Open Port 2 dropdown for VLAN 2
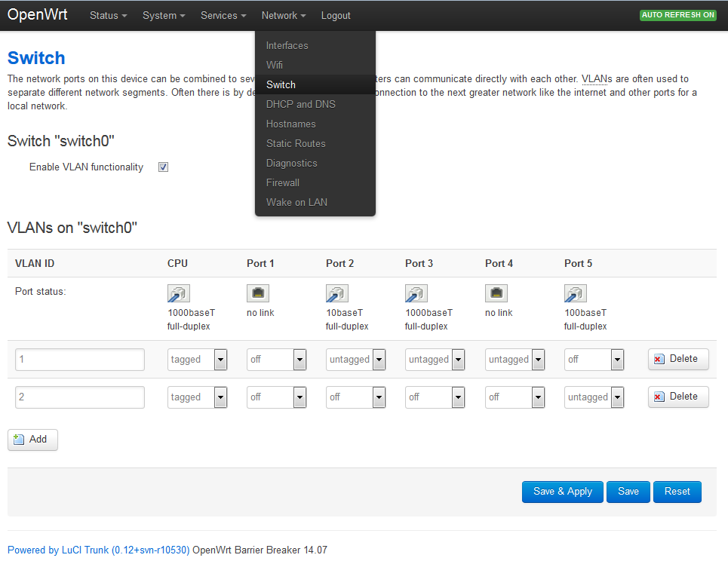728x564 pixels. [x=355, y=397]
